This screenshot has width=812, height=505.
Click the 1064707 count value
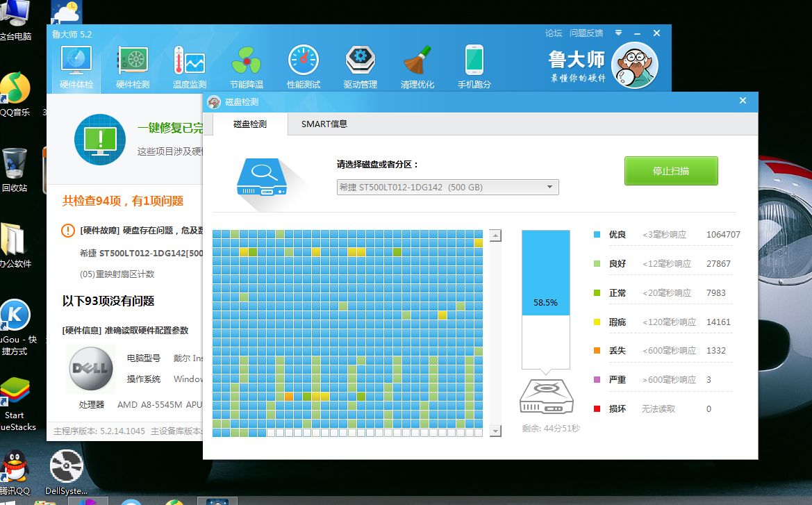[723, 235]
